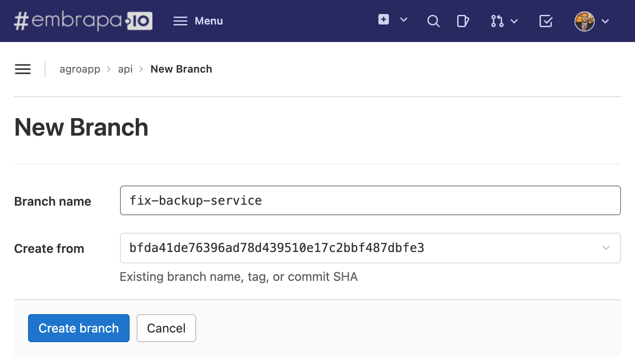Expand the user profile chevron
Image resolution: width=635 pixels, height=364 pixels.
click(606, 21)
